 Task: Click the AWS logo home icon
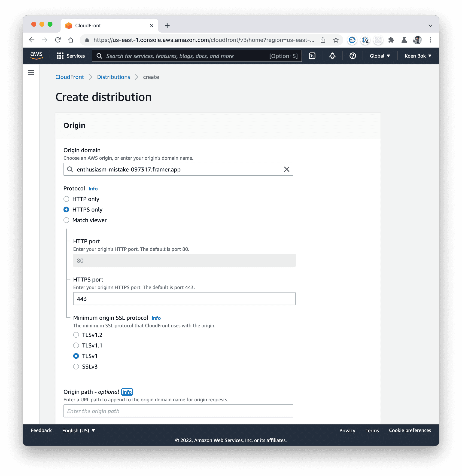pyautogui.click(x=36, y=56)
